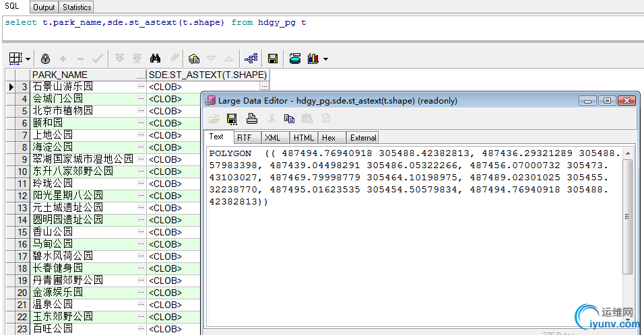Click the post changes checkmark icon
Screen dimensions: 644x335
(x=97, y=59)
